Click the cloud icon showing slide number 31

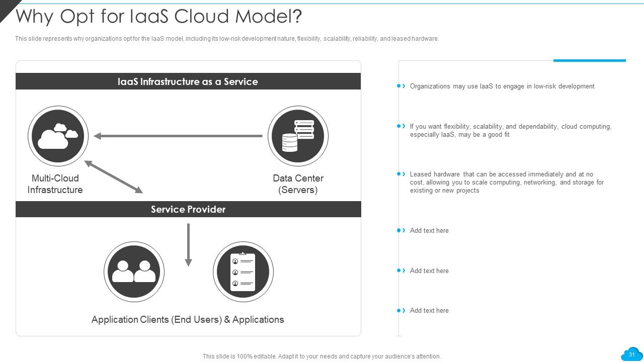(x=631, y=354)
